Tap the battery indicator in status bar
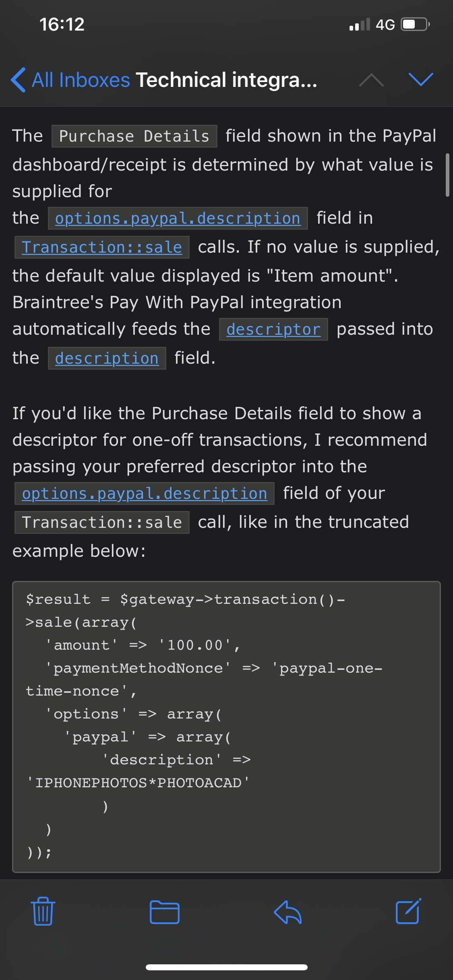Viewport: 453px width, 980px height. [x=416, y=25]
